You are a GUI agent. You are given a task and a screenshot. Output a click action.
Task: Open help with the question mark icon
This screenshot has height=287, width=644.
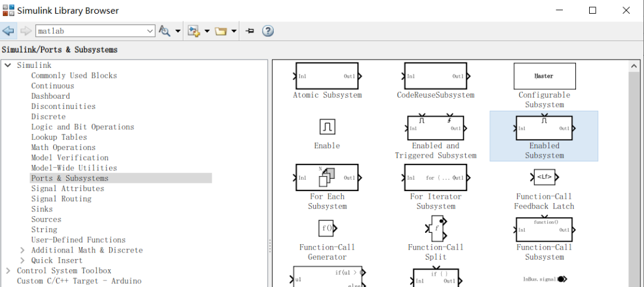tap(268, 31)
